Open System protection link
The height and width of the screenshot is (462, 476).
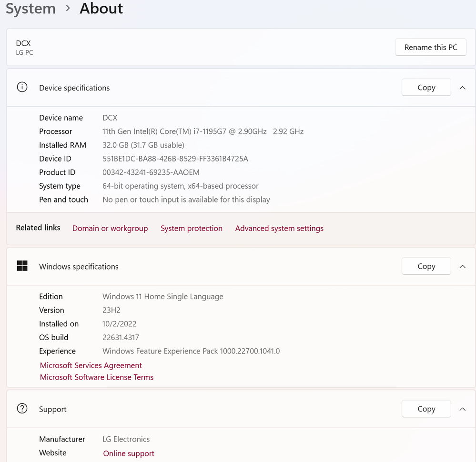(x=191, y=228)
